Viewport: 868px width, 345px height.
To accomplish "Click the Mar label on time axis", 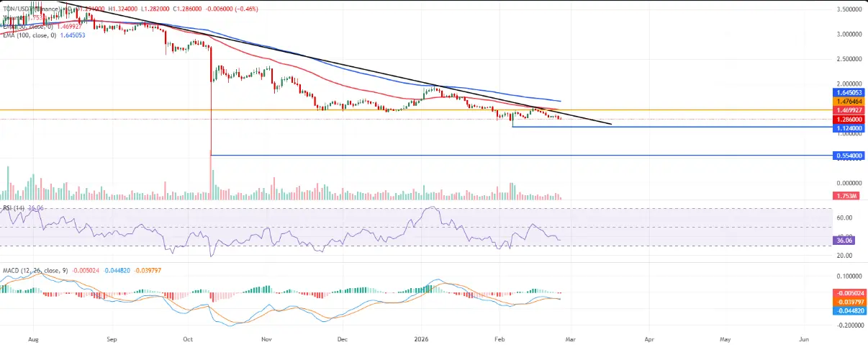I will point(571,337).
